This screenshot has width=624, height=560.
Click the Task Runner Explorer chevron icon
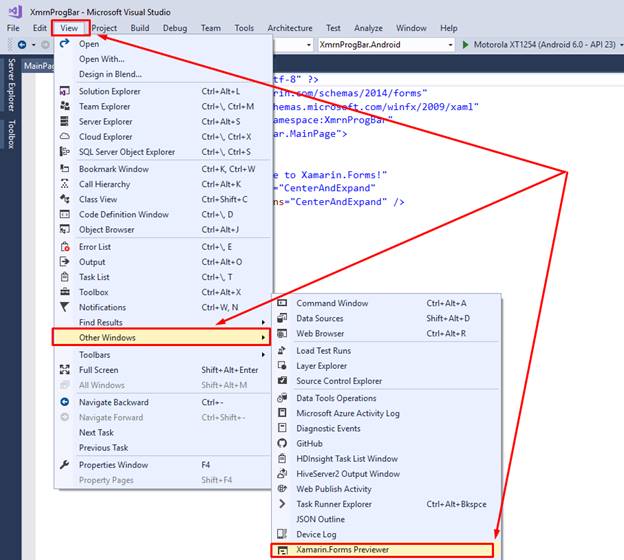click(282, 504)
